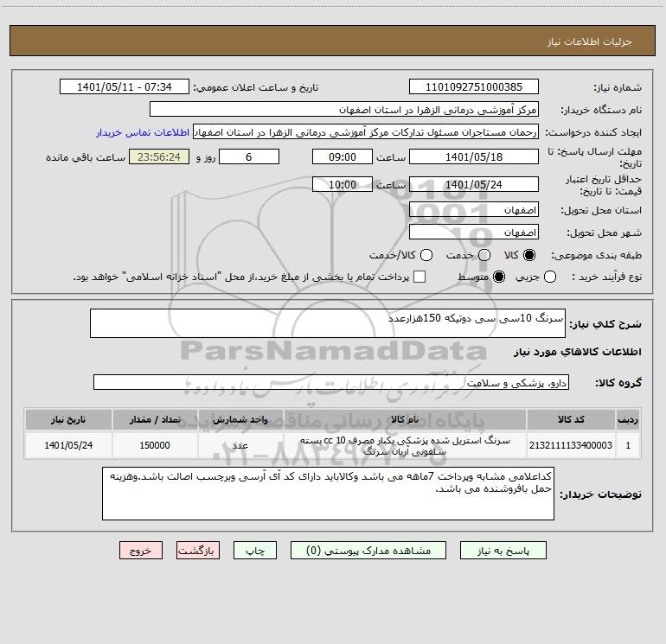Click the نام کالا column header
The image size is (666, 644).
(x=405, y=419)
